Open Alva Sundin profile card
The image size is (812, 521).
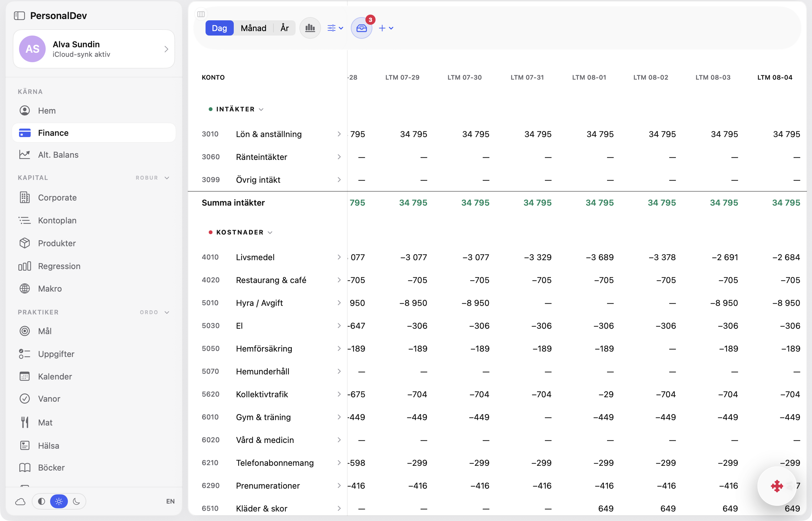pyautogui.click(x=94, y=49)
